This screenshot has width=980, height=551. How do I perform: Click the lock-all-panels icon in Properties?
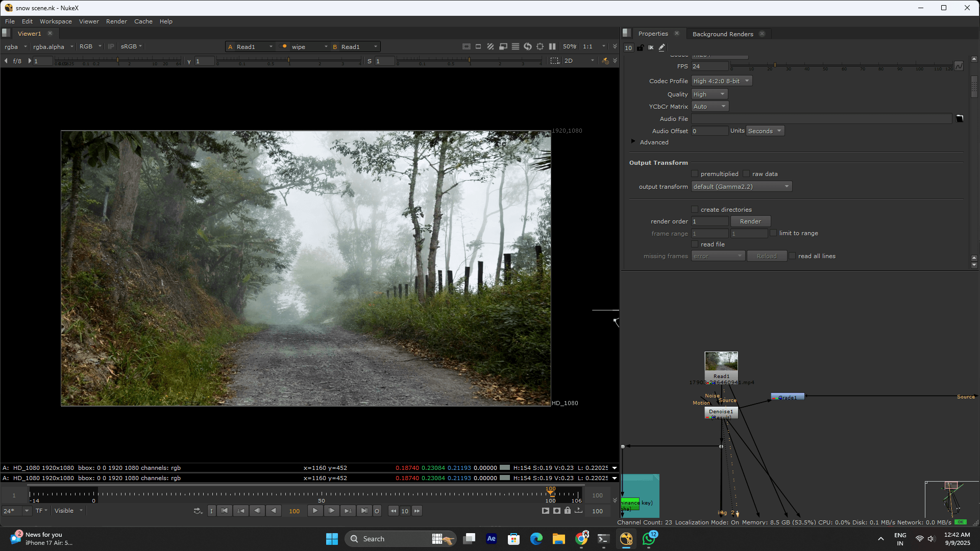pos(640,47)
